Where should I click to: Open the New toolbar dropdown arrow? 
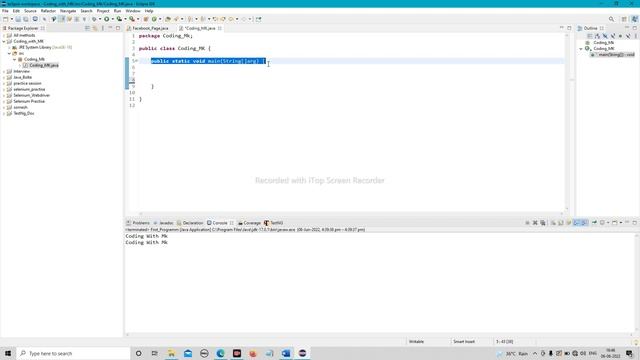click(x=11, y=19)
